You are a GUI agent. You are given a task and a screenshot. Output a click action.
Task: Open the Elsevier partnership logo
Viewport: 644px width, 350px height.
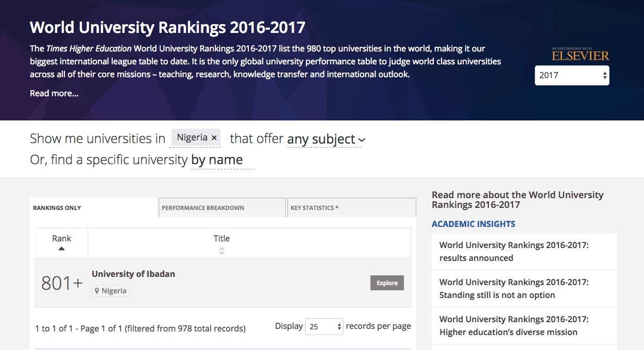[x=580, y=54]
